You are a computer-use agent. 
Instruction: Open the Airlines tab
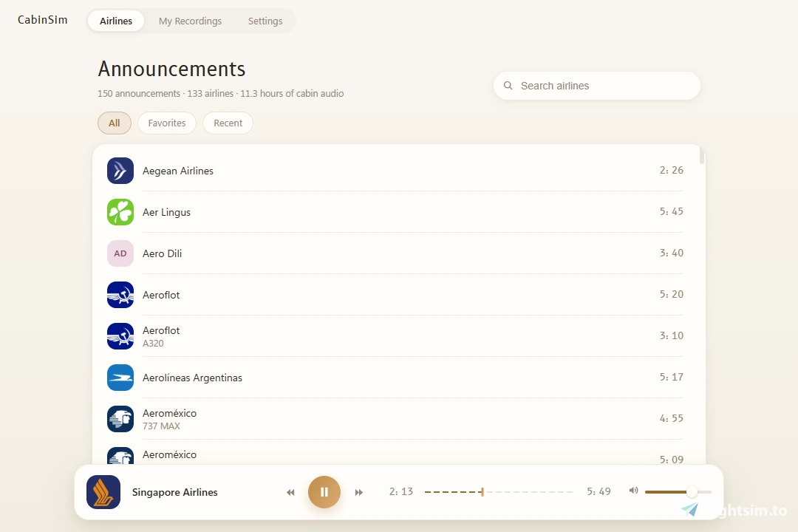(x=115, y=21)
